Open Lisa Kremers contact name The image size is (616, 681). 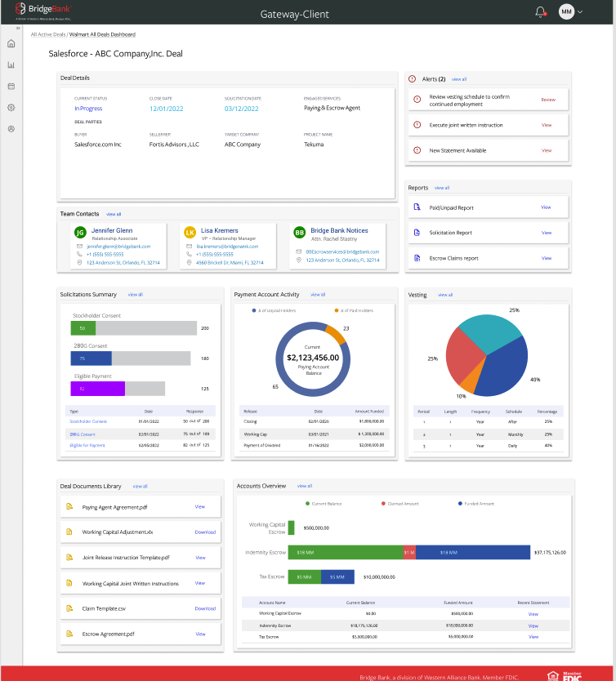(220, 230)
